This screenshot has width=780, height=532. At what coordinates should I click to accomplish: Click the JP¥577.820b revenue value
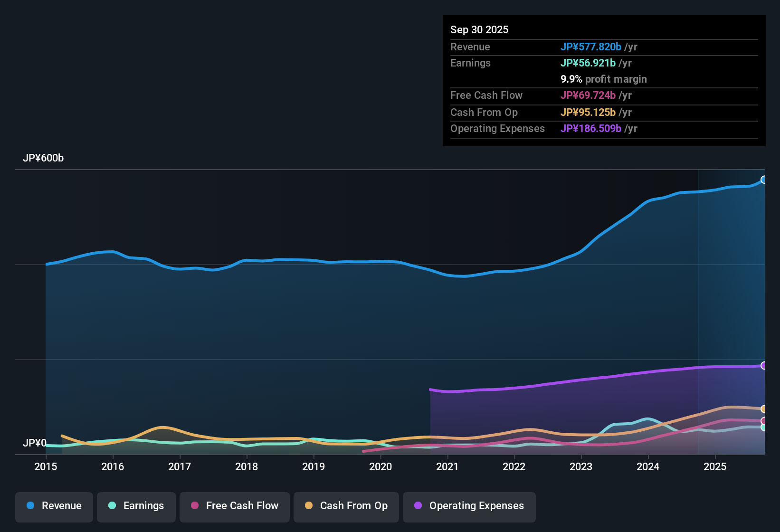(591, 47)
